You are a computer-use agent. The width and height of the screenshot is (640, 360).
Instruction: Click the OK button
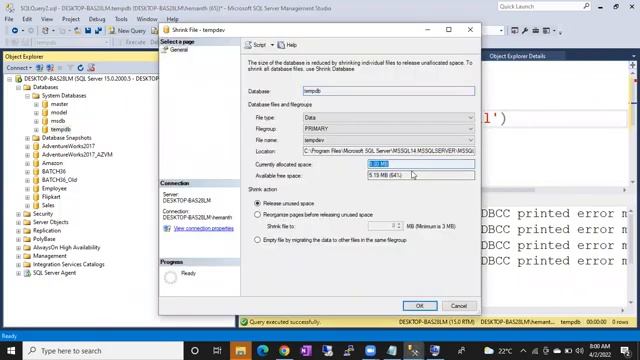click(420, 306)
